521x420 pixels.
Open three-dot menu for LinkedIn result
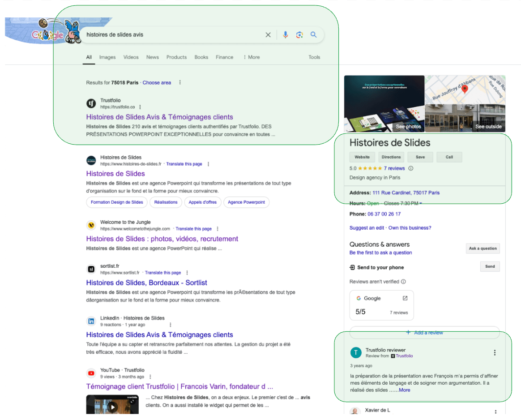coord(171,325)
